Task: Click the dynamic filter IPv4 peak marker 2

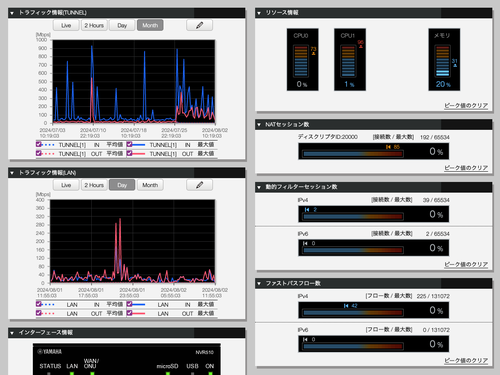Action: 311,210
